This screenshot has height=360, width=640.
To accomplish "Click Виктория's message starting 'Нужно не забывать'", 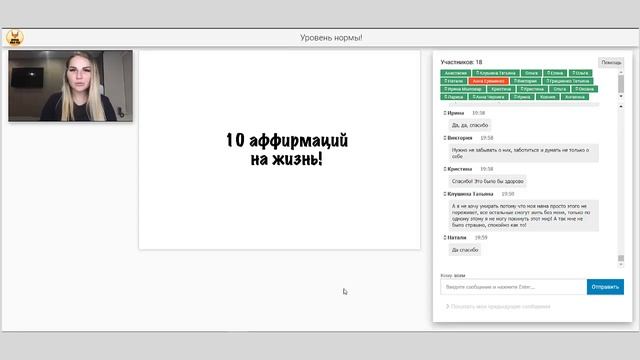I will pos(524,153).
